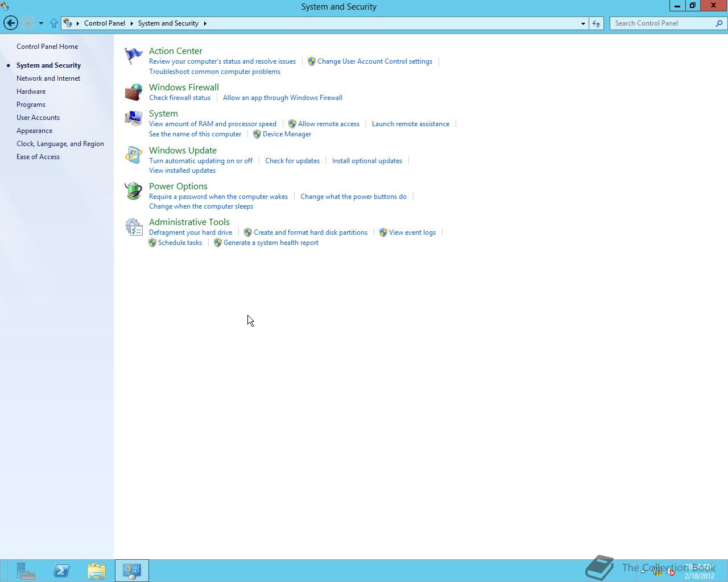Review your computer's status and resolve issues
This screenshot has height=582, width=728.
pos(222,61)
